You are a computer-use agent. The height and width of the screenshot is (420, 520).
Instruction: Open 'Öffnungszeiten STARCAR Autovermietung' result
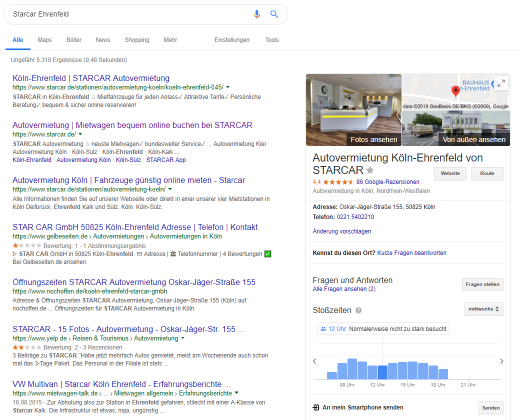[x=134, y=282]
